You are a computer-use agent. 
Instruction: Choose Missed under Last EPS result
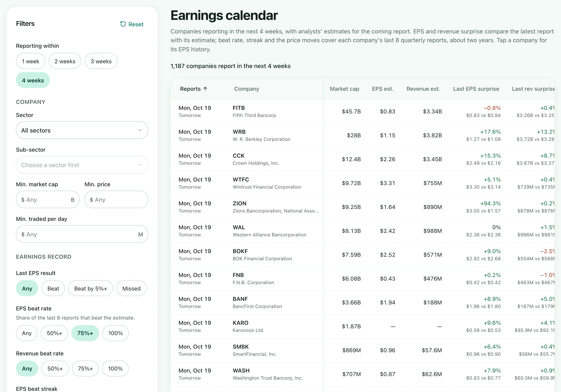131,289
